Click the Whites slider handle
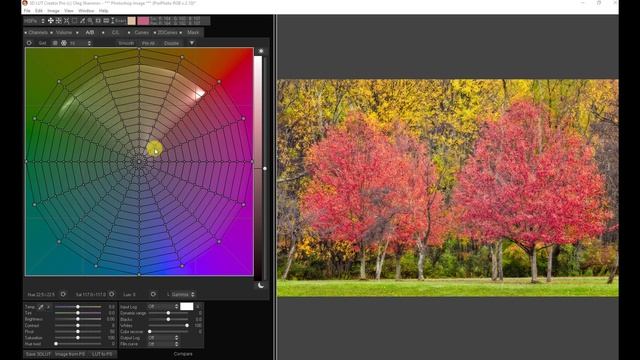Screen dimensions: 640x360 coord(187,325)
